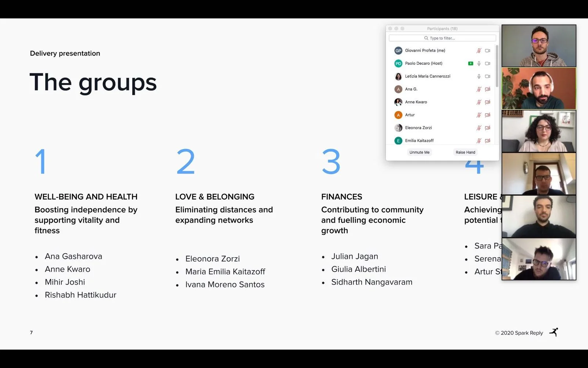588x368 pixels.
Task: Click Ana G.'s muted microphone icon
Action: [x=479, y=89]
